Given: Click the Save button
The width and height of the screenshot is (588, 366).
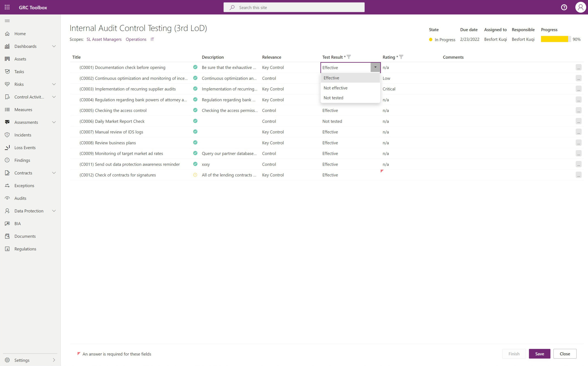Looking at the screenshot, I should pyautogui.click(x=539, y=354).
